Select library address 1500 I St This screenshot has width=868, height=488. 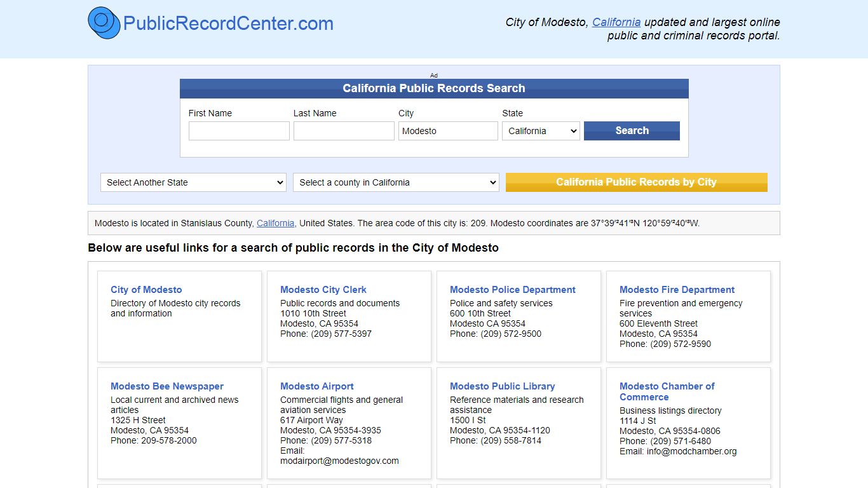point(468,420)
